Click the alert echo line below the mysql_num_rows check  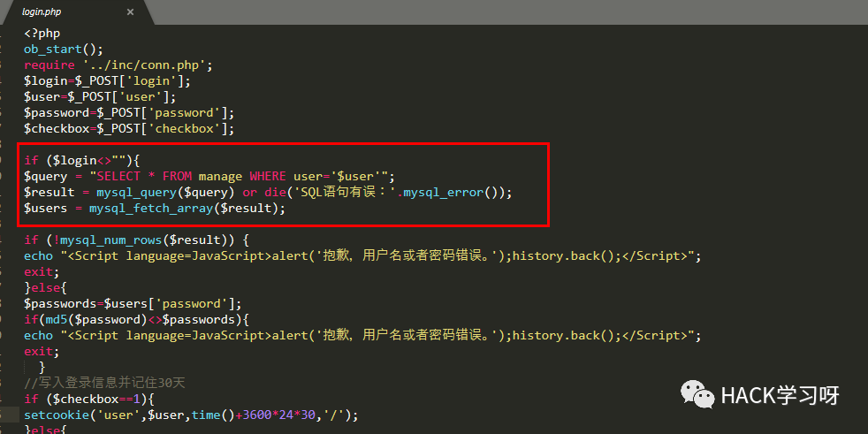click(x=362, y=256)
